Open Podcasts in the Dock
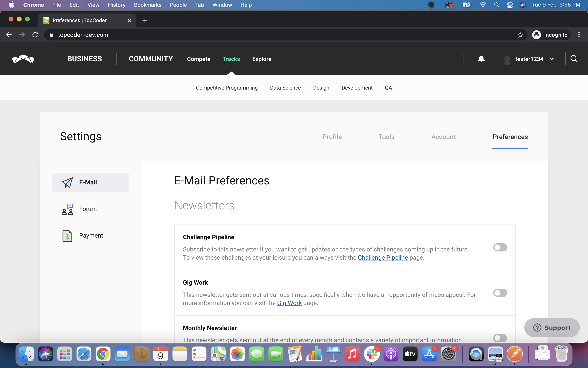588x368 pixels. pos(391,354)
